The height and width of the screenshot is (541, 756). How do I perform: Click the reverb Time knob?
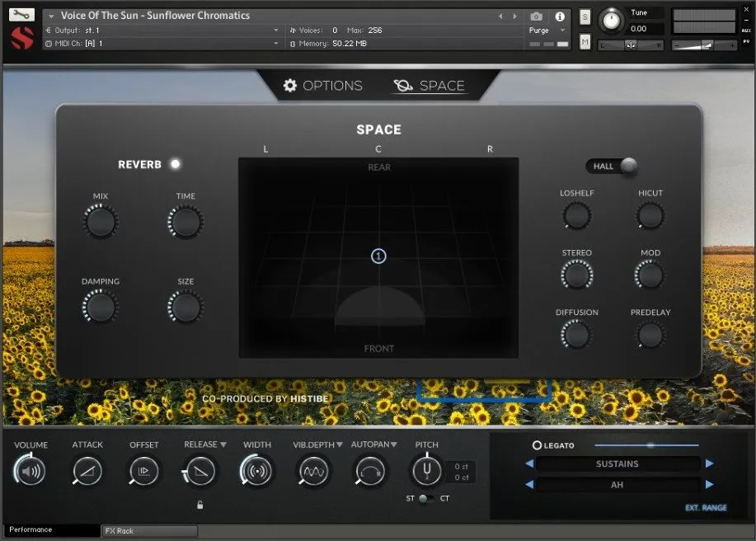pyautogui.click(x=185, y=222)
